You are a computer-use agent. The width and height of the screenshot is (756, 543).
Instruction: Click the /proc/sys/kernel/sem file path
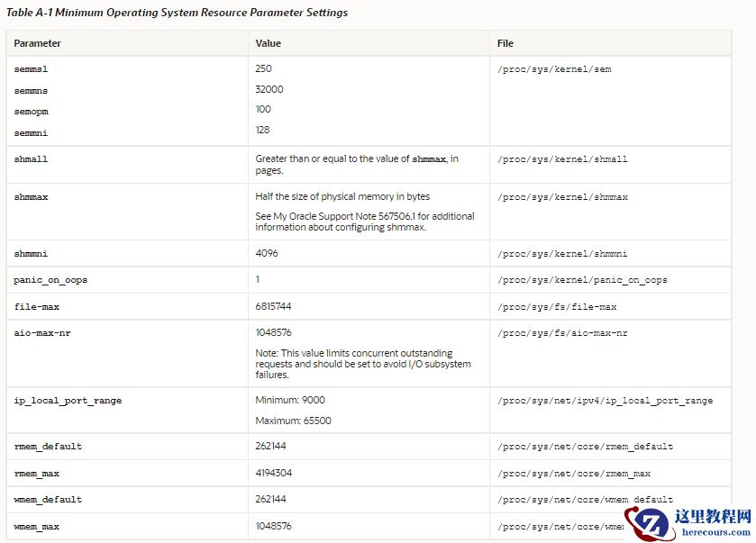pyautogui.click(x=554, y=69)
